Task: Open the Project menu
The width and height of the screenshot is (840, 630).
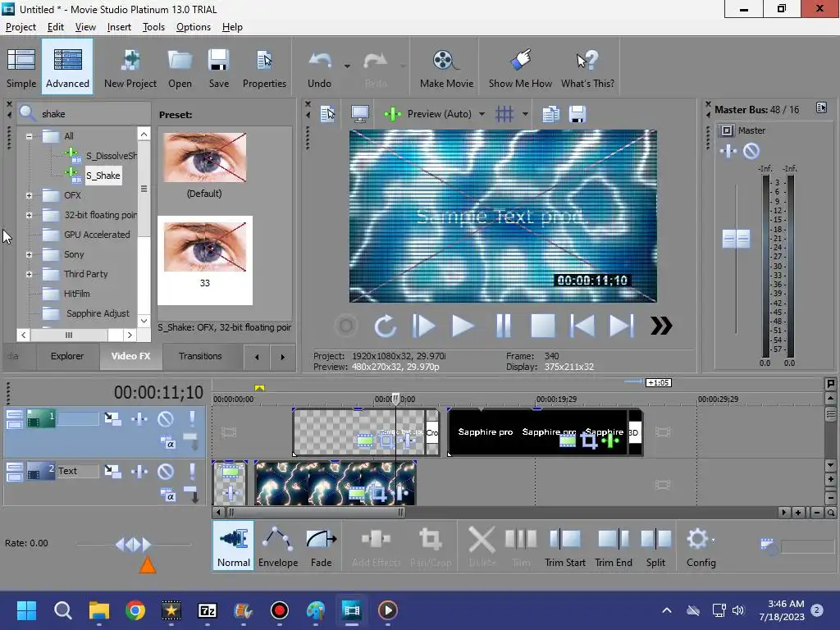Action: pyautogui.click(x=21, y=27)
